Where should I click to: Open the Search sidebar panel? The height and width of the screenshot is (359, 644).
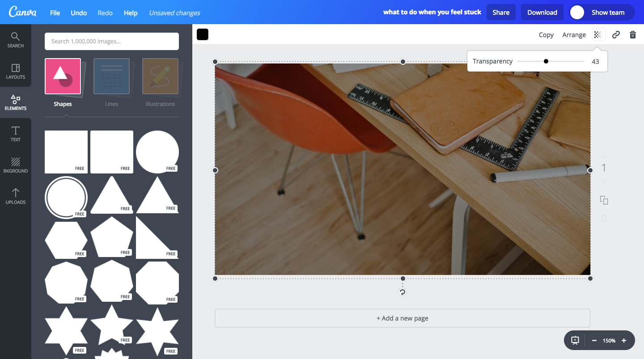[x=16, y=40]
